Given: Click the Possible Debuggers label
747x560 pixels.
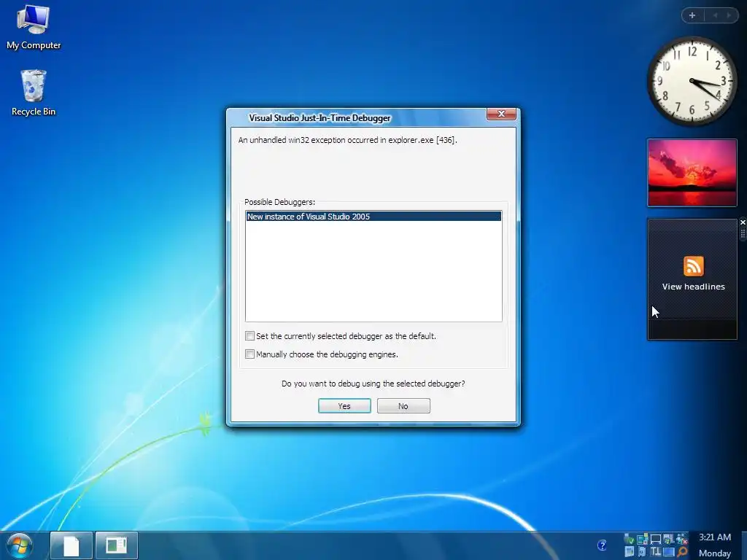Looking at the screenshot, I should 279,202.
